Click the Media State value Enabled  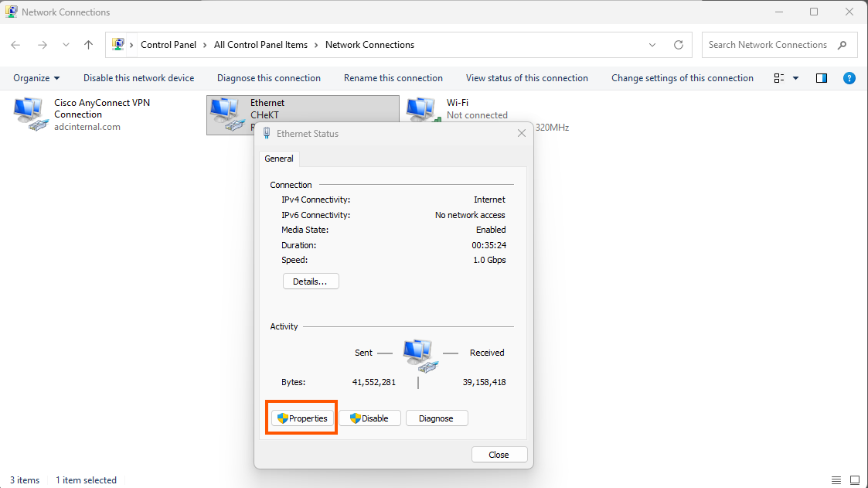point(491,230)
